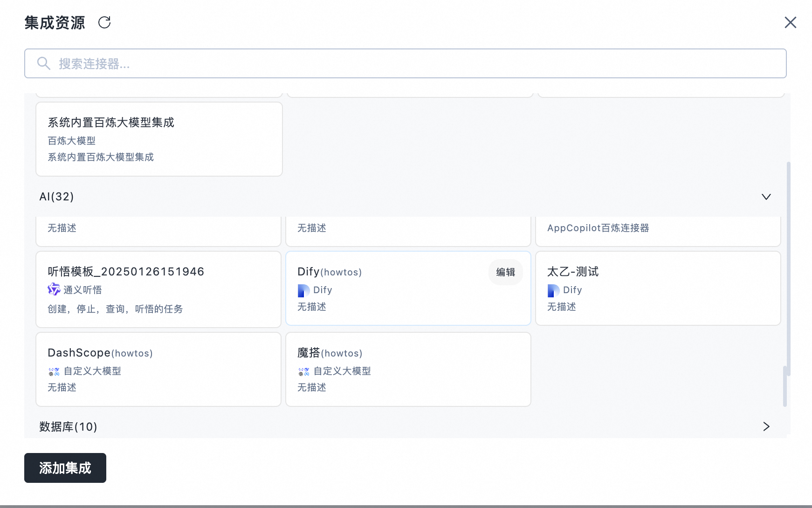Collapse the AI(32) section chevron
Screen dimensions: 812x508
[x=766, y=197]
